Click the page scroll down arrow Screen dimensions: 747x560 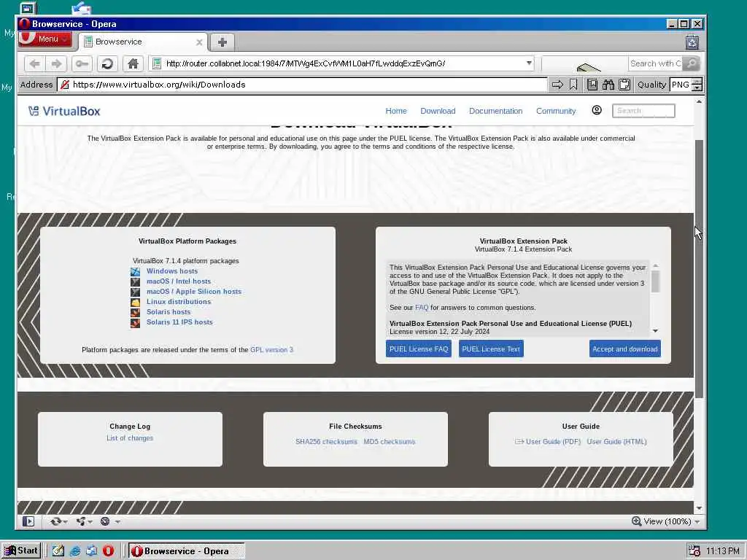point(699,508)
